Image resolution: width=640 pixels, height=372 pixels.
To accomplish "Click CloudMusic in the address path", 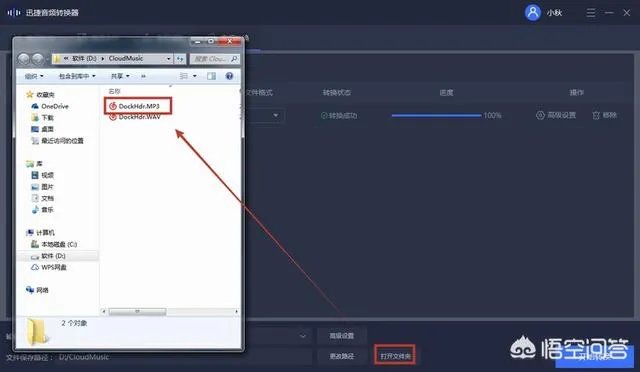I will 126,59.
